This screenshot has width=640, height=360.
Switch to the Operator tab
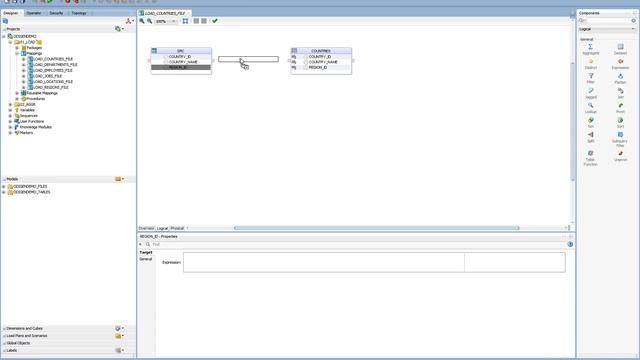click(34, 13)
